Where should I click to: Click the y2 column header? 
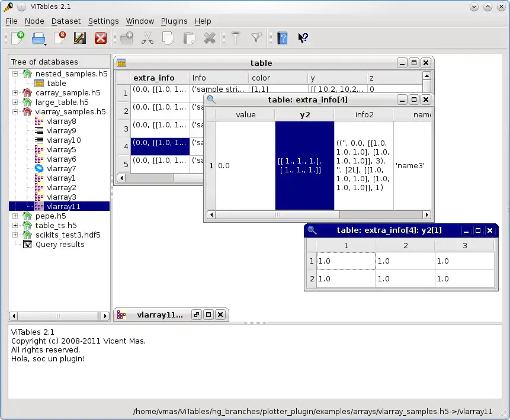(x=304, y=115)
